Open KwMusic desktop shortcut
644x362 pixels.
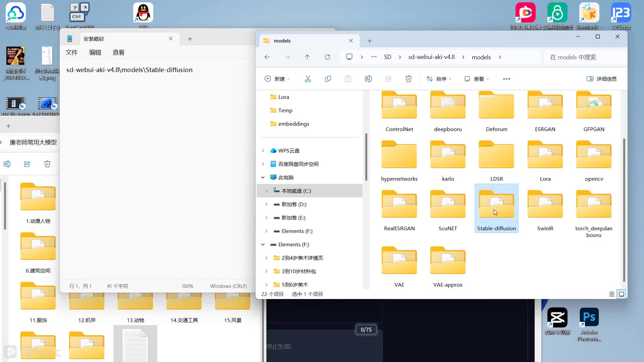pyautogui.click(x=589, y=16)
